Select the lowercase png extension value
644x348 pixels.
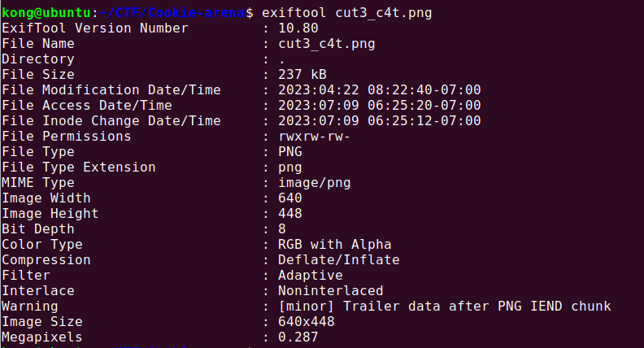tap(290, 168)
